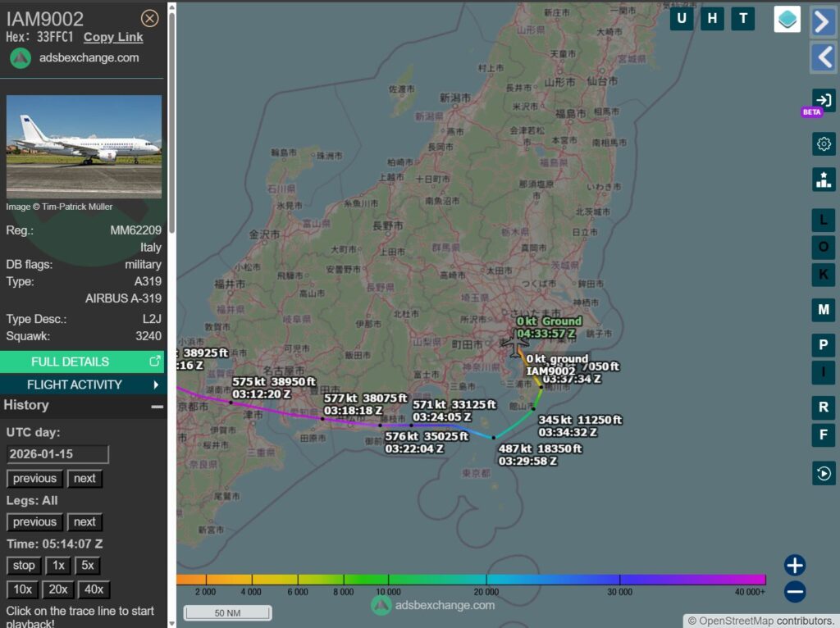
Task: Set playback speed to 20x
Action: 58,589
